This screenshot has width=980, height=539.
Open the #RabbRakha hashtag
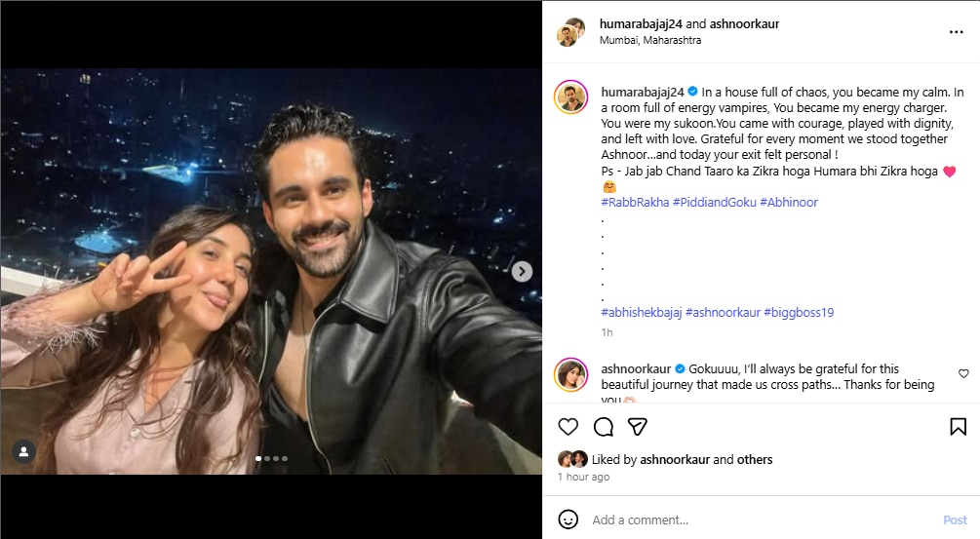click(635, 202)
